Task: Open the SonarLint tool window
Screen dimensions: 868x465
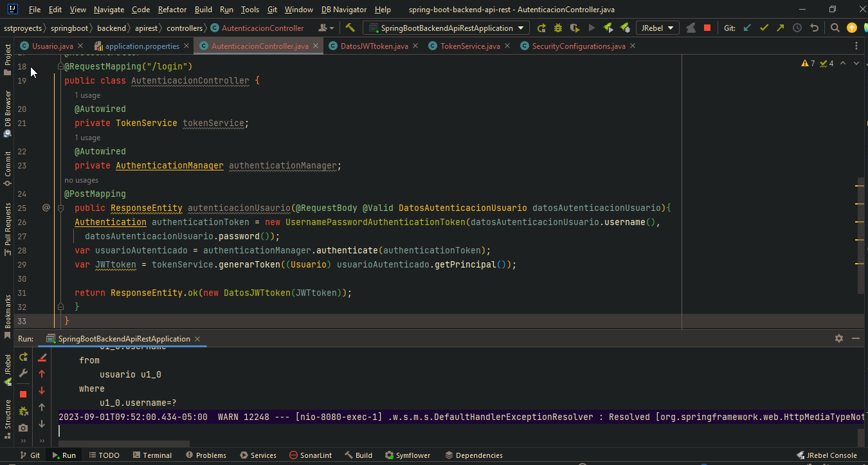Action: pyautogui.click(x=310, y=455)
